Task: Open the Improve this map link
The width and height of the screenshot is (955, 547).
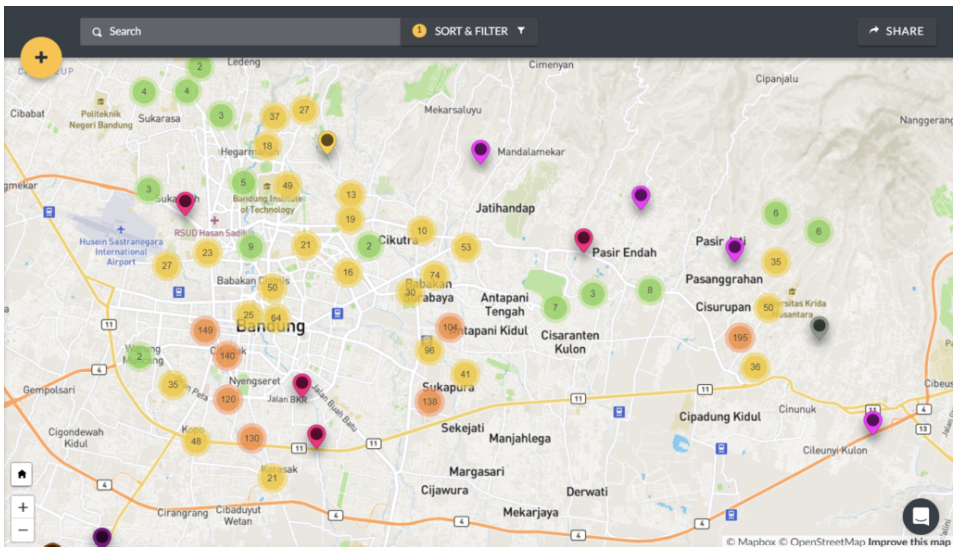Action: point(908,541)
